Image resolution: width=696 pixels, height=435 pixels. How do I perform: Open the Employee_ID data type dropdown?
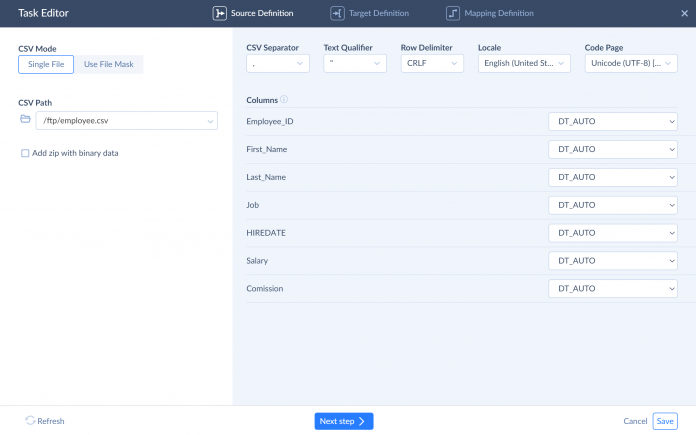(613, 121)
